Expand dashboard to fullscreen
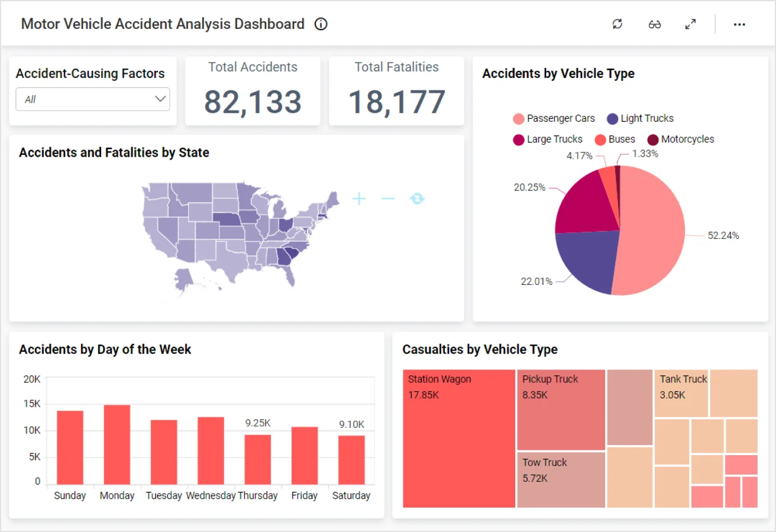Screen dimensions: 776x532 [690, 24]
